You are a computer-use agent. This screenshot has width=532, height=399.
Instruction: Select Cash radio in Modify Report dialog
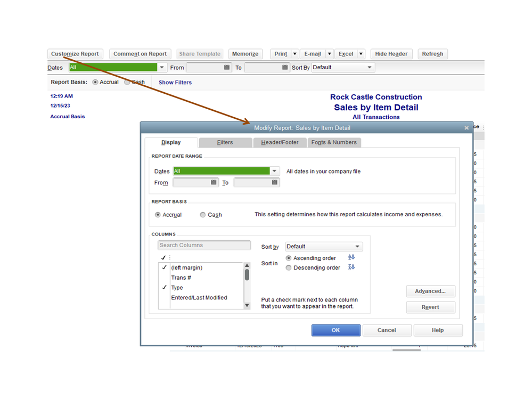pyautogui.click(x=202, y=215)
